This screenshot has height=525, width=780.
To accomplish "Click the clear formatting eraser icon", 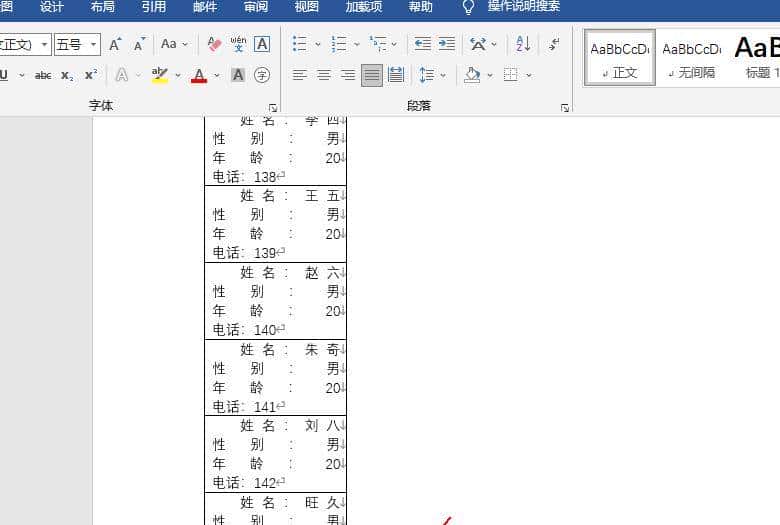I will [x=214, y=44].
